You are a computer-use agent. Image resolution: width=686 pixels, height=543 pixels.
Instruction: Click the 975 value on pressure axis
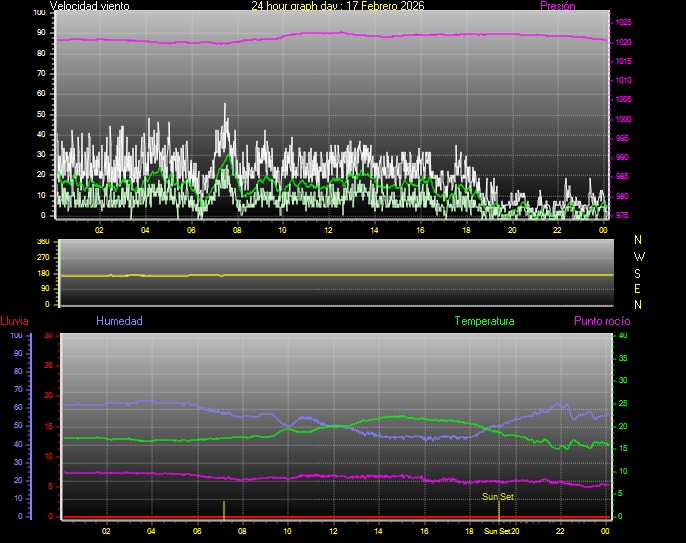623,215
